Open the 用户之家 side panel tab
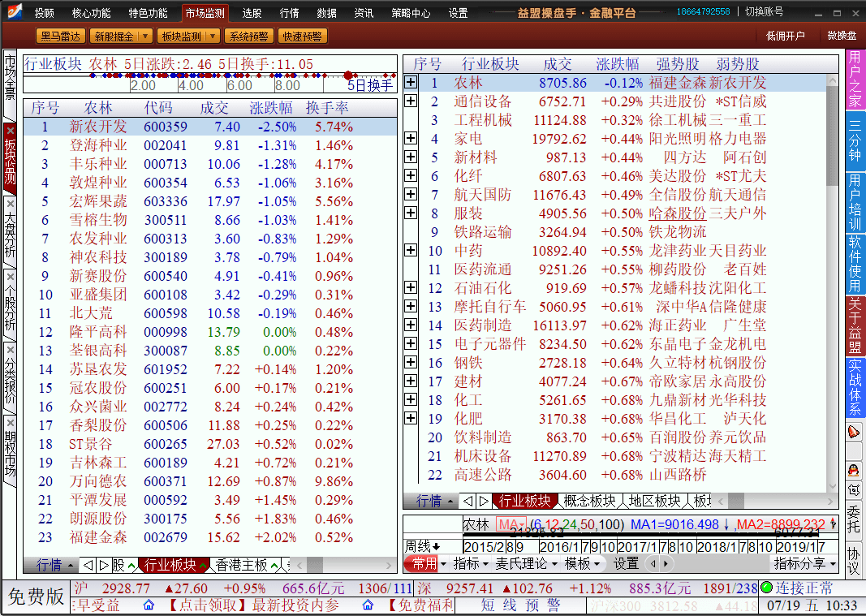 [854, 80]
